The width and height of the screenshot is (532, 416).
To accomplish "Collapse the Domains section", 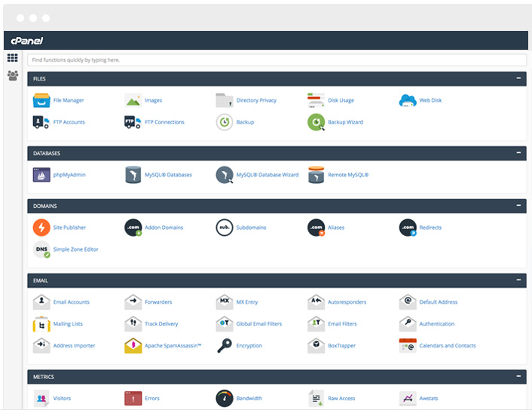I will click(518, 206).
